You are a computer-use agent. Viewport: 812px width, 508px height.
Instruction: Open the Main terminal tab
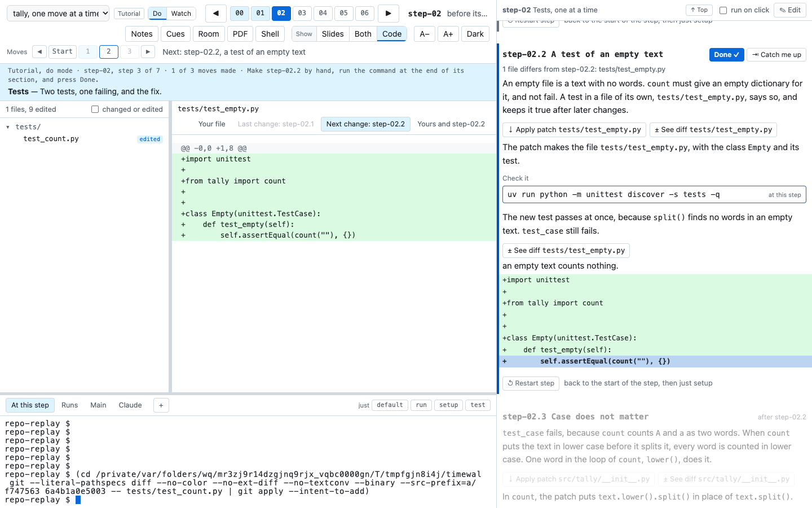(x=98, y=405)
